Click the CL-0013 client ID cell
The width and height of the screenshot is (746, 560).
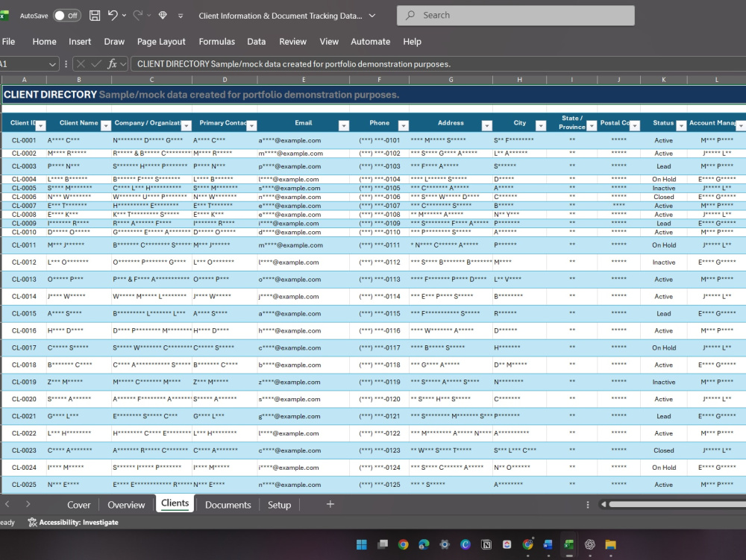[x=24, y=279]
